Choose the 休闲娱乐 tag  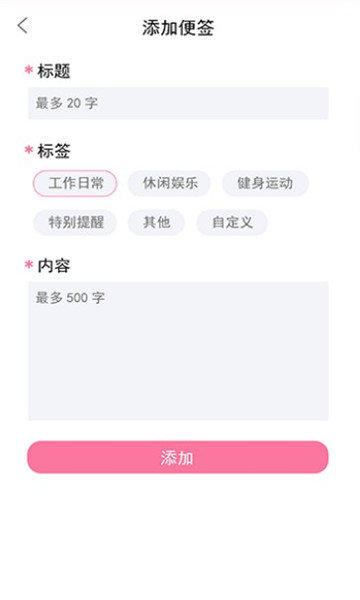tap(169, 183)
